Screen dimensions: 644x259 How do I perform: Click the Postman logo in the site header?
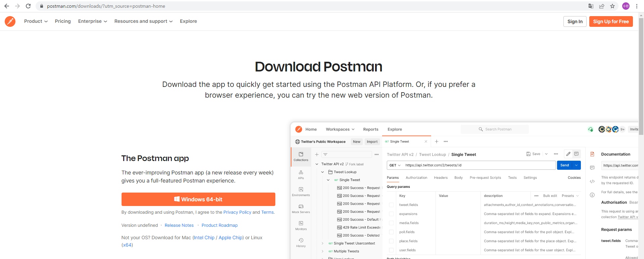pyautogui.click(x=10, y=21)
